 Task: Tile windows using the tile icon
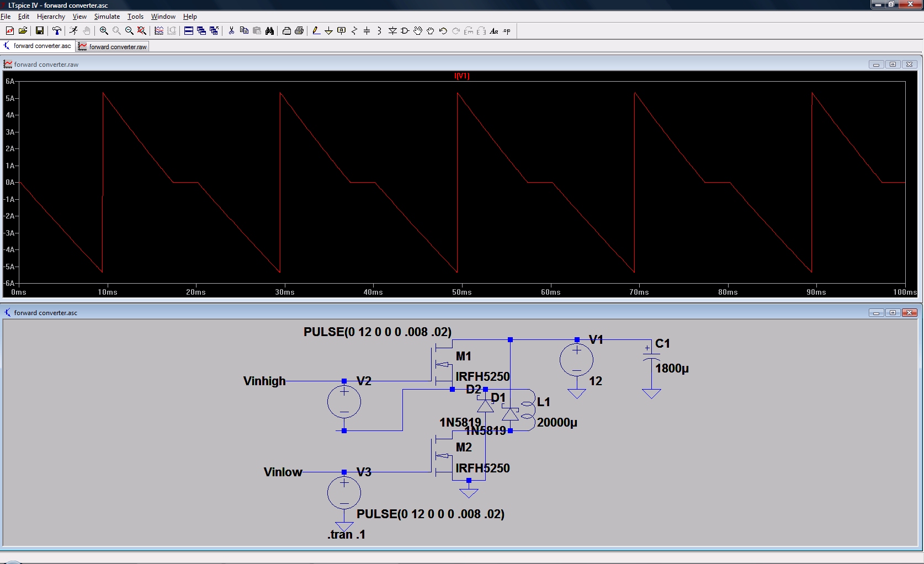click(189, 31)
